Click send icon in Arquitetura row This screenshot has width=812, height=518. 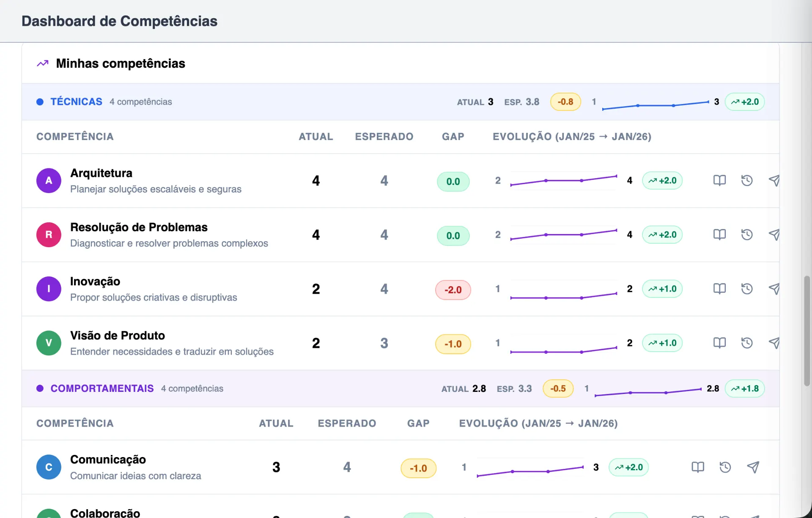(774, 181)
